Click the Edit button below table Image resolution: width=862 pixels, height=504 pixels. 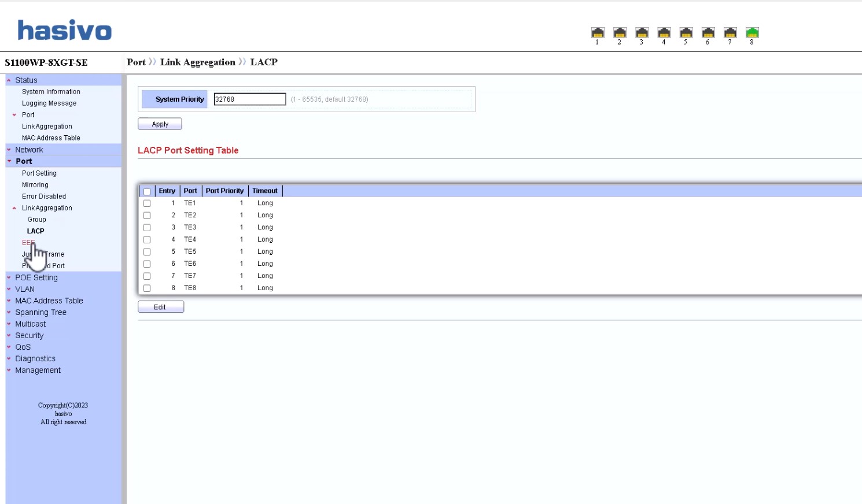tap(160, 307)
